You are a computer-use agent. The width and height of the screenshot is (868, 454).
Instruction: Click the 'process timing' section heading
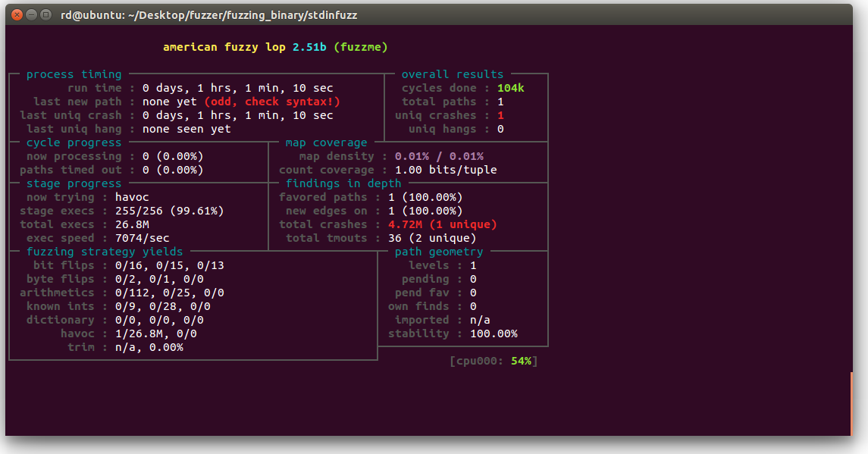[x=74, y=74]
